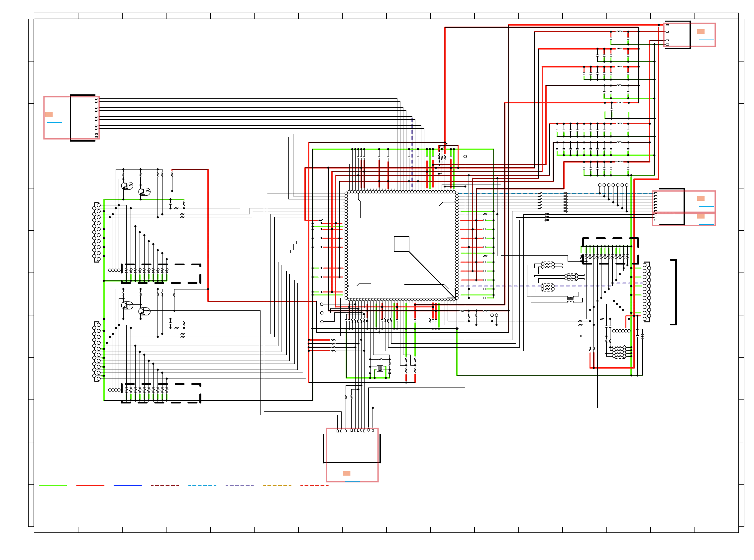Click first transistor symbol in lower-left circuit
Screen dimensions: 754x560
127,305
